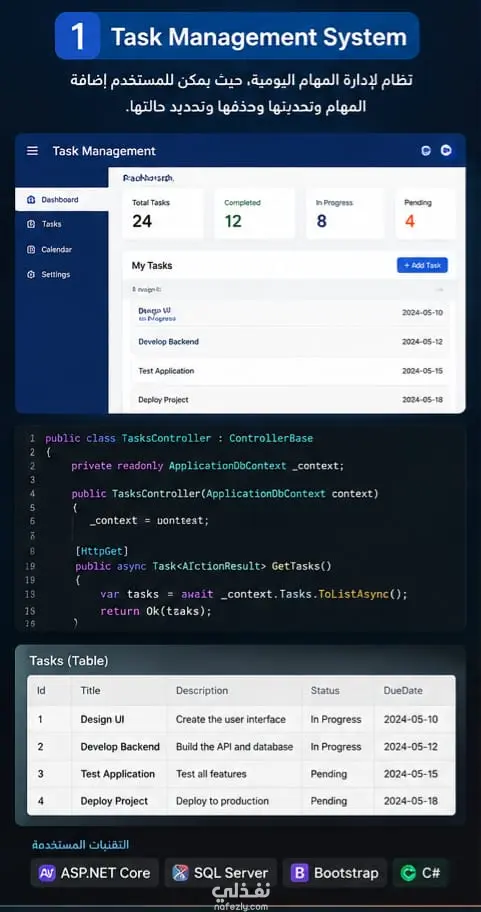Open the Test Application task in My Tasks
The width and height of the screenshot is (481, 912).
pyautogui.click(x=290, y=370)
